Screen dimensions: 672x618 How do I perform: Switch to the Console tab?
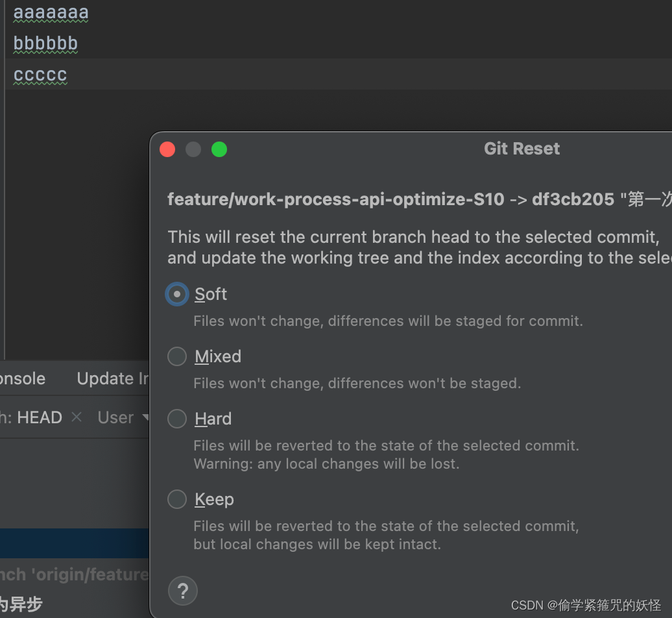22,378
